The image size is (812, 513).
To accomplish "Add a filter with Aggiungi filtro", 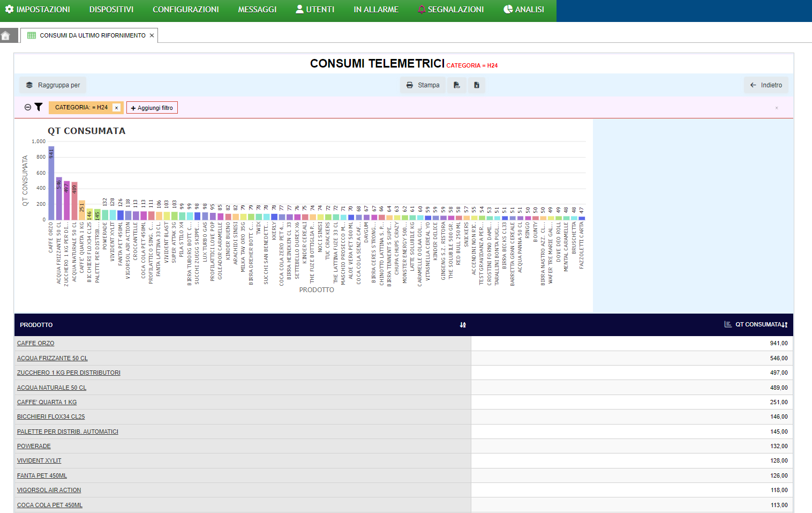I will 152,108.
